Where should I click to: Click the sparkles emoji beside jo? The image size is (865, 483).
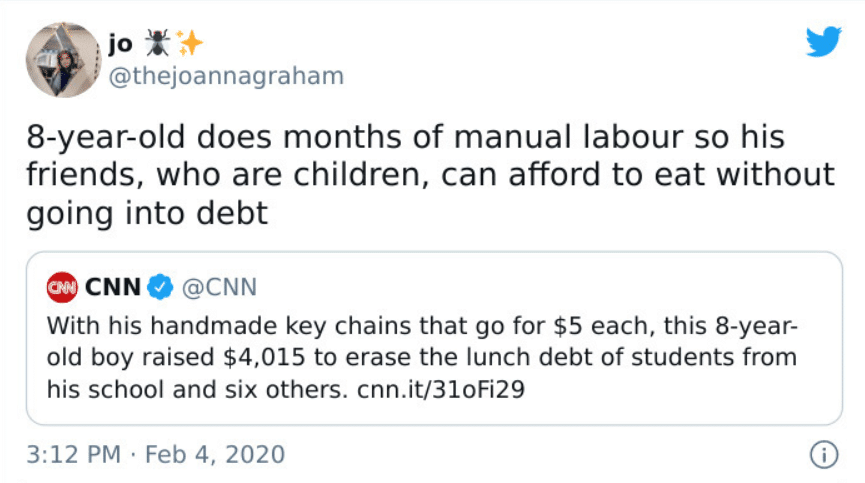(189, 43)
